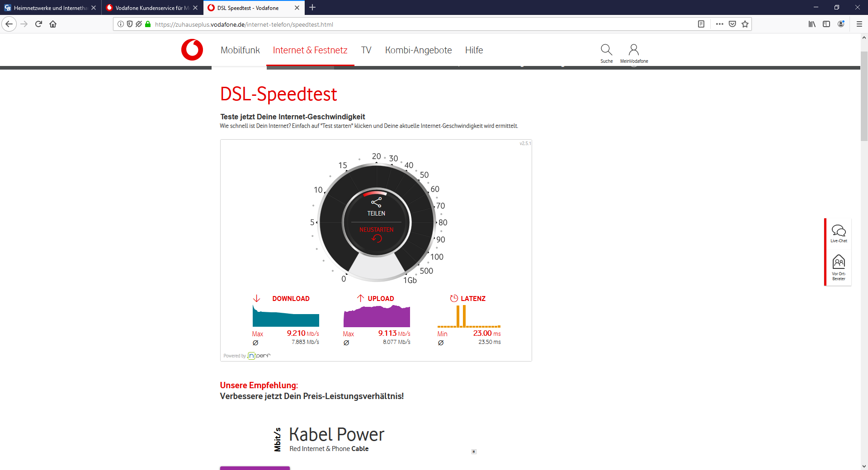Click the Powered by nPerf link
The height and width of the screenshot is (470, 868).
pyautogui.click(x=247, y=356)
